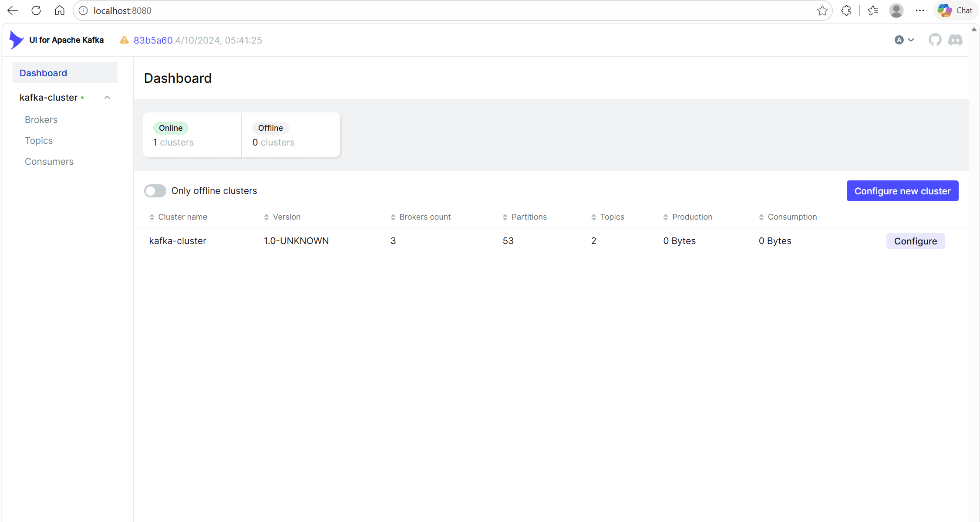This screenshot has width=980, height=522.
Task: Click the partitions value 53
Action: click(x=508, y=241)
